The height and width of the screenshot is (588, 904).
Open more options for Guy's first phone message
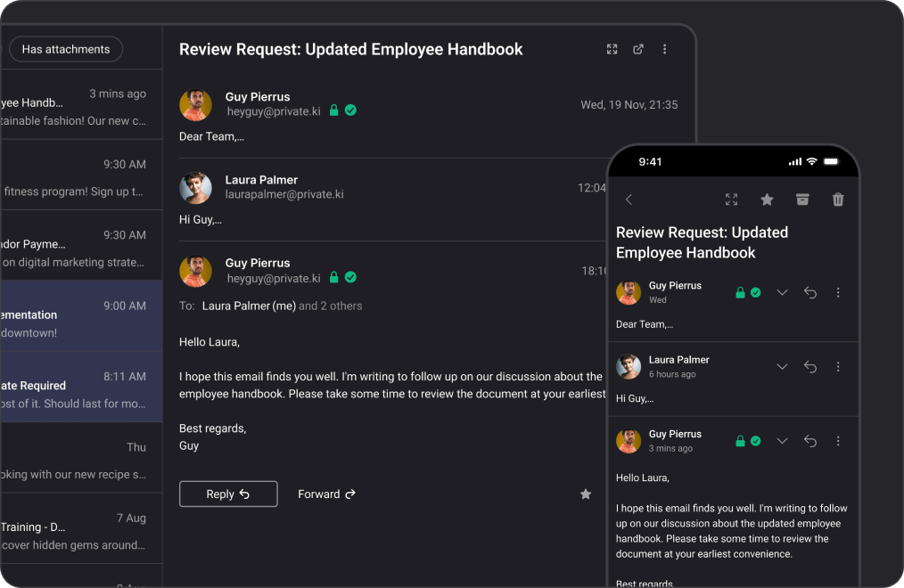coord(838,292)
